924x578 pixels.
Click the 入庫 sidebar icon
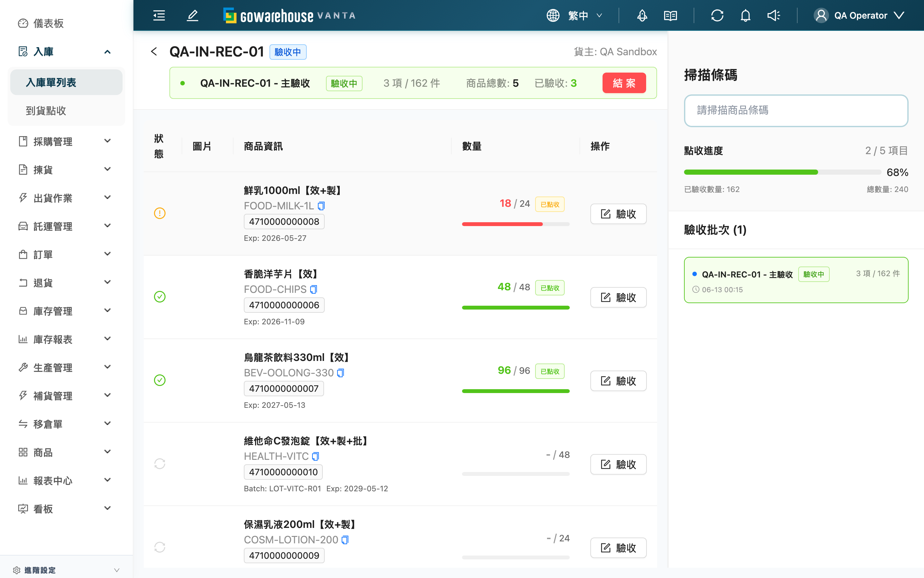[23, 52]
